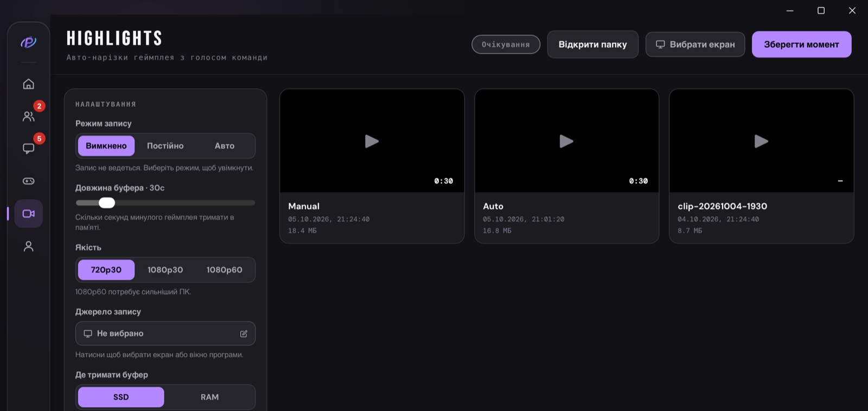Select the Highlights camera icon in sidebar
The width and height of the screenshot is (868, 411).
29,214
